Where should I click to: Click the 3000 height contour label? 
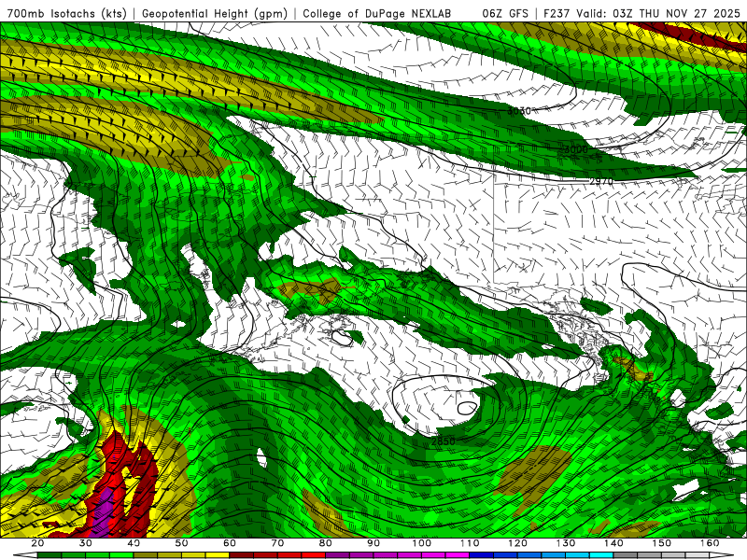575,149
